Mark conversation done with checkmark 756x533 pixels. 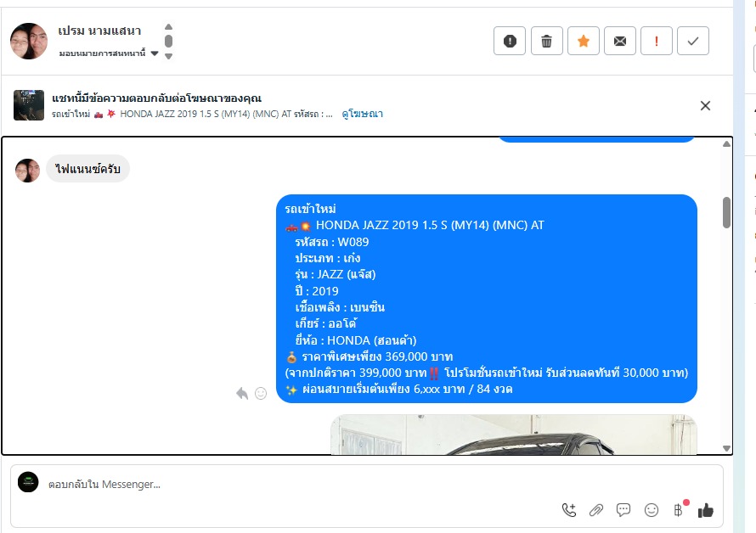coord(693,41)
